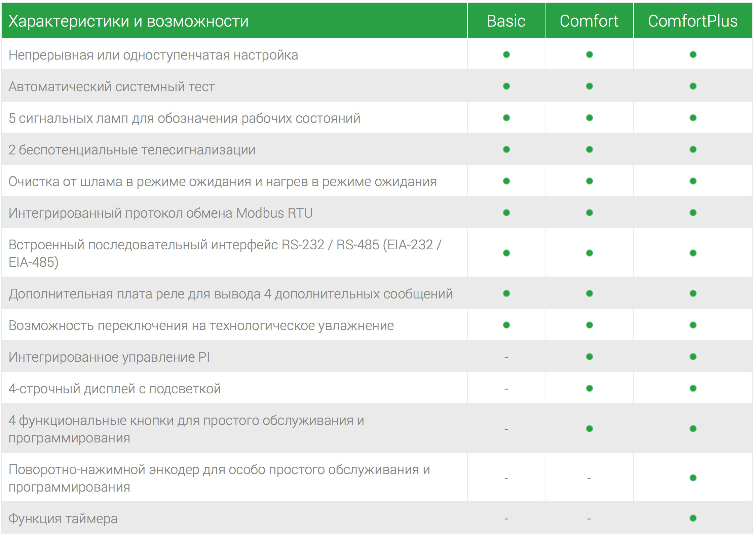Click Basic dot for Modbus RTU row

click(x=506, y=213)
